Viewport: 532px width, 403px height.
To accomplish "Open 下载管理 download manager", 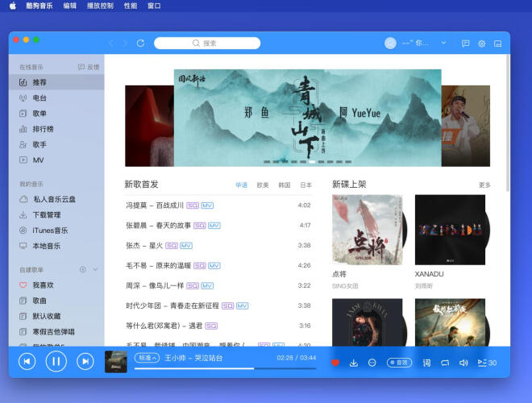I will click(x=56, y=214).
